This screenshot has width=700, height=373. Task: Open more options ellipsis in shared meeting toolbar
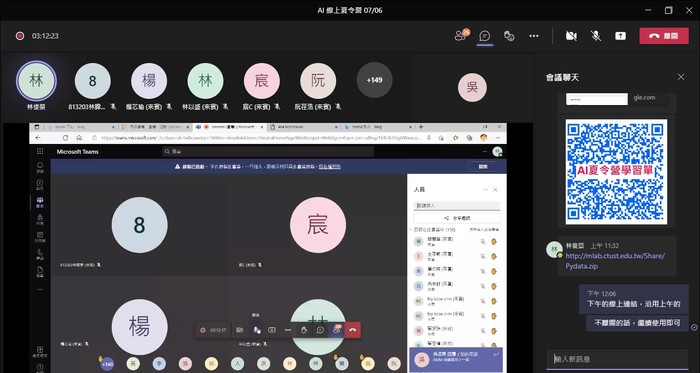coord(288,330)
